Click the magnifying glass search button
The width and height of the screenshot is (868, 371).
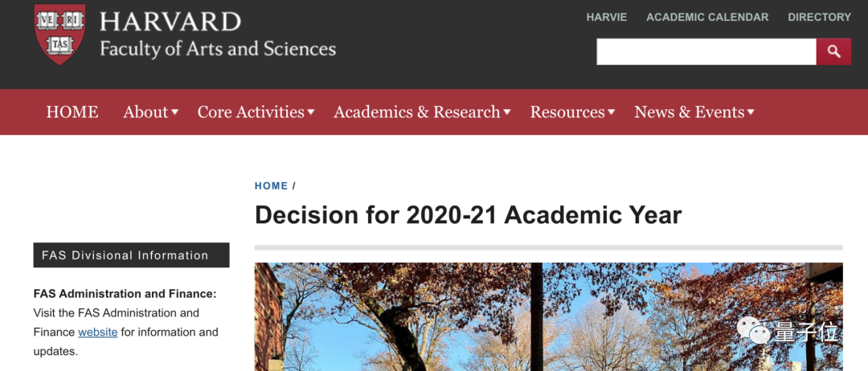(833, 51)
